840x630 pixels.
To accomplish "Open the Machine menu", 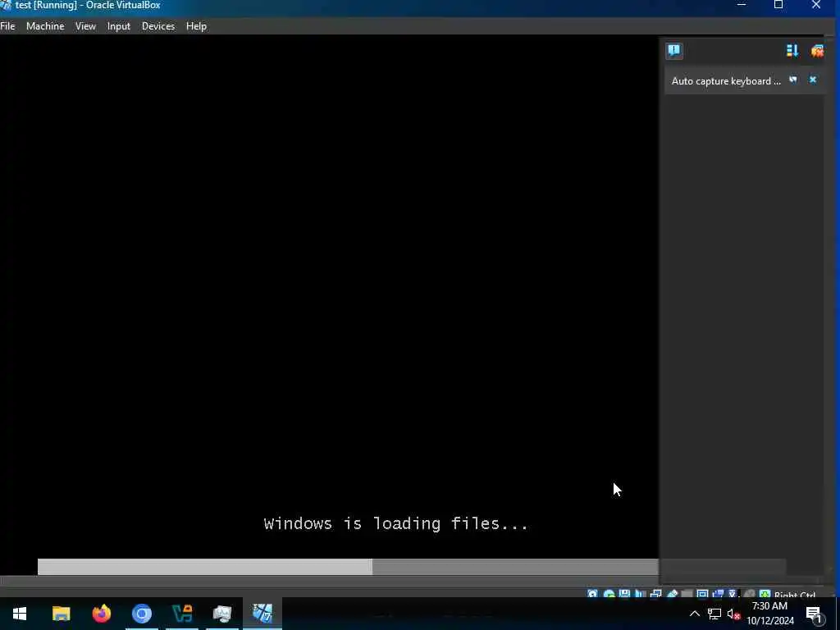I will [x=45, y=25].
